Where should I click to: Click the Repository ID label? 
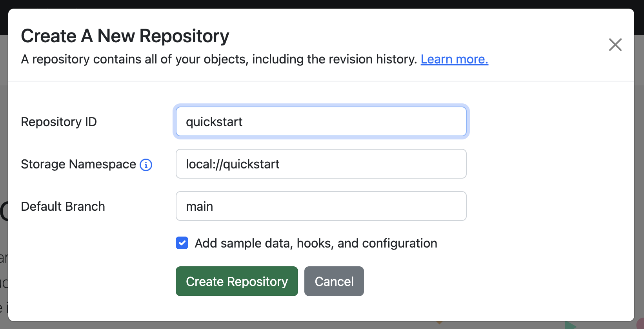[x=59, y=122]
